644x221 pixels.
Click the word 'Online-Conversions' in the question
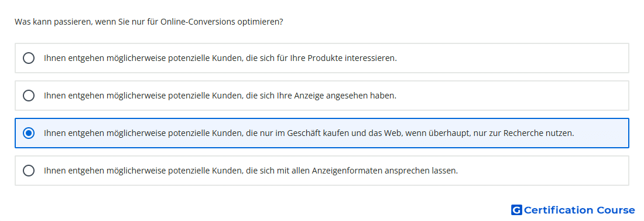201,22
